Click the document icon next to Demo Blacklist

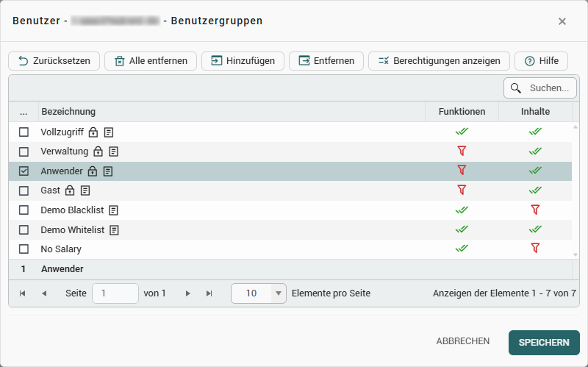click(x=113, y=210)
